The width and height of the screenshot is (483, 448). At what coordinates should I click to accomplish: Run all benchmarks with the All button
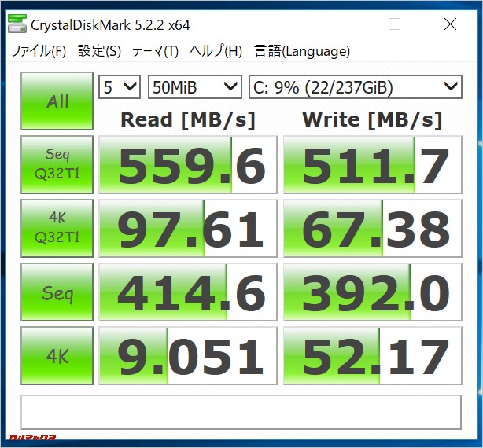pos(57,101)
